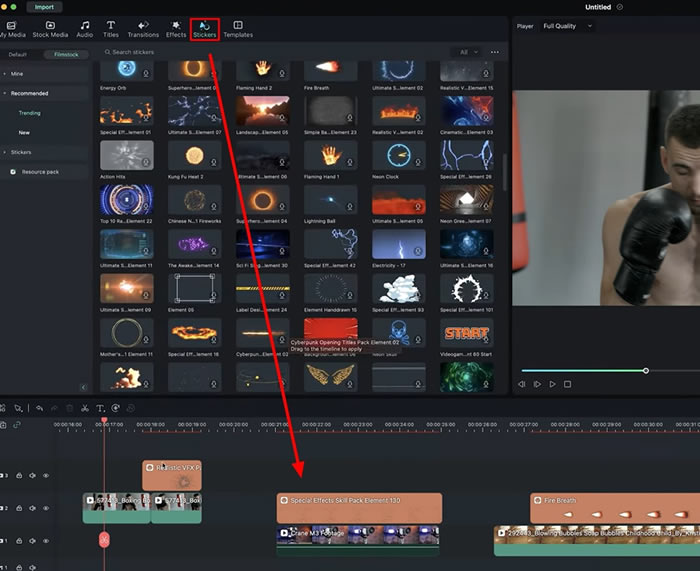Screen dimensions: 700x571
Task: Stop the preview playback
Action: click(x=567, y=384)
